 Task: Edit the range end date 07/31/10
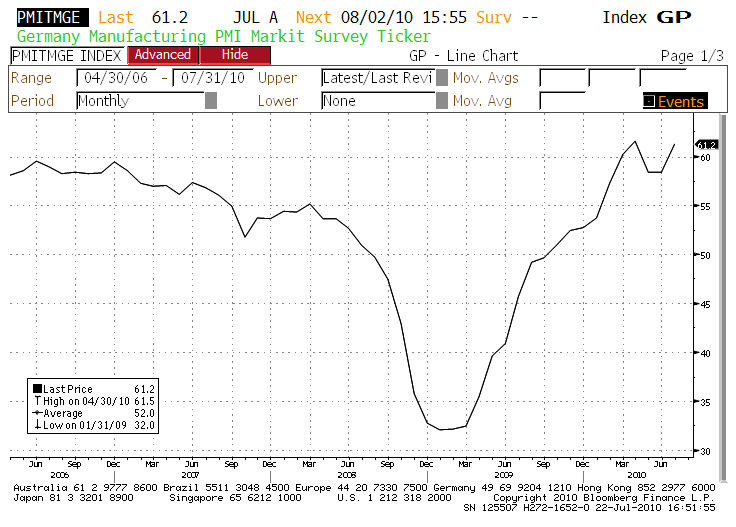tap(213, 77)
